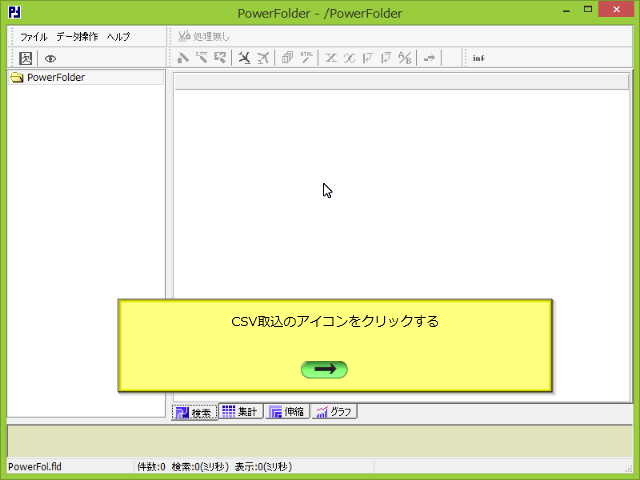Click the HTML export toolbar icon
Image resolution: width=640 pixels, height=480 pixels.
tap(306, 58)
